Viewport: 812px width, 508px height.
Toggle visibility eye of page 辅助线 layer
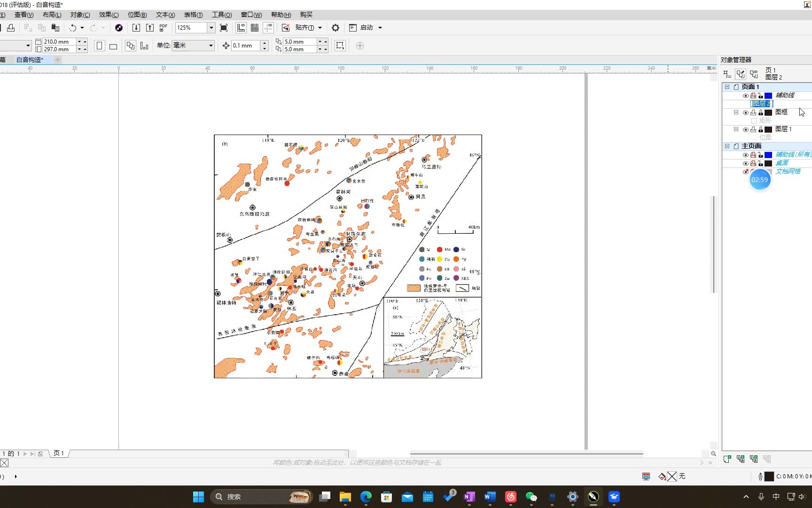[745, 95]
